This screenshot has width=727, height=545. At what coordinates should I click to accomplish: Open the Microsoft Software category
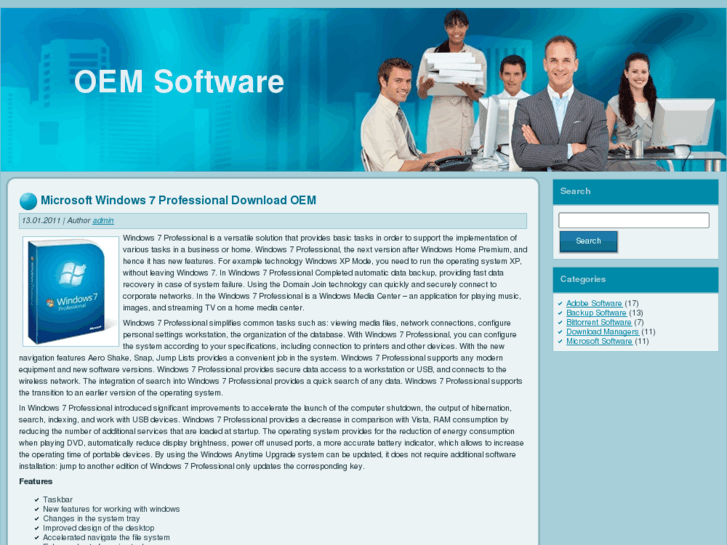point(599,341)
